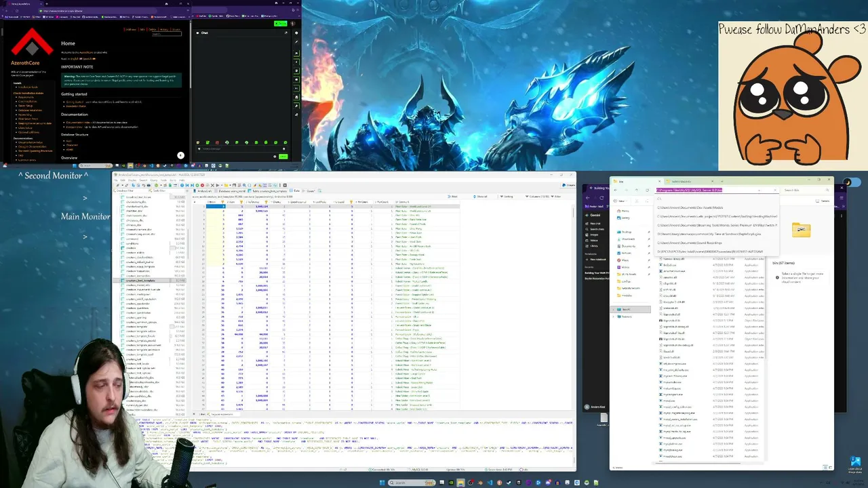This screenshot has width=868, height=488.
Task: Open Windows Start menu on taskbar
Action: pyautogui.click(x=381, y=483)
